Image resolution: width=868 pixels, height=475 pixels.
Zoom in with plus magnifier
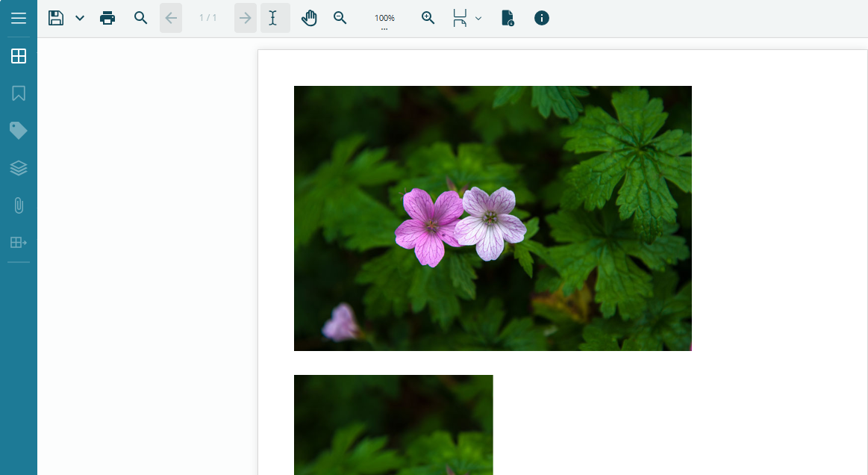coord(428,18)
